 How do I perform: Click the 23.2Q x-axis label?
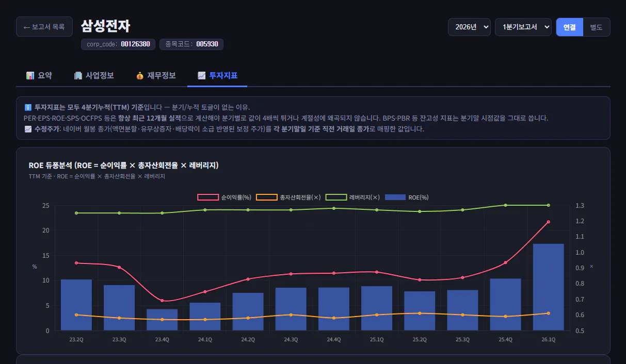[76, 339]
